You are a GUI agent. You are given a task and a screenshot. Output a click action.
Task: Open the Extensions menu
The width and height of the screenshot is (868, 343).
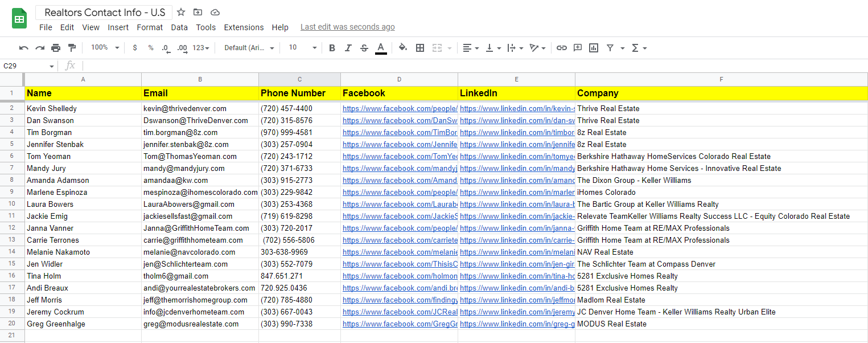[244, 27]
